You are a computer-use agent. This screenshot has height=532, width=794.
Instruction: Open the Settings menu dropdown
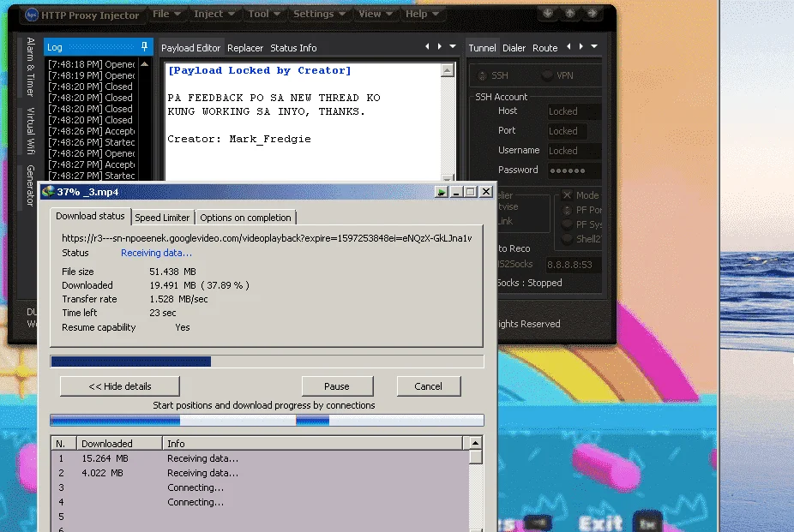point(319,15)
